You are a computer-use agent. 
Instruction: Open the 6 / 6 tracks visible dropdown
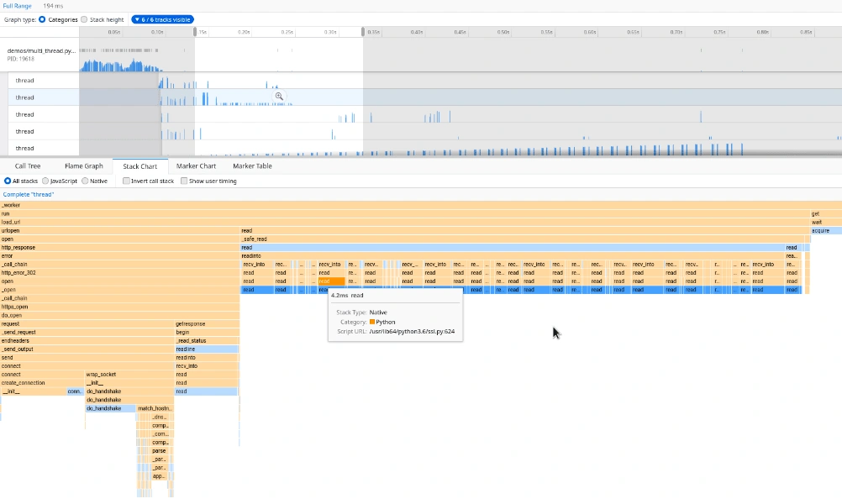(163, 19)
